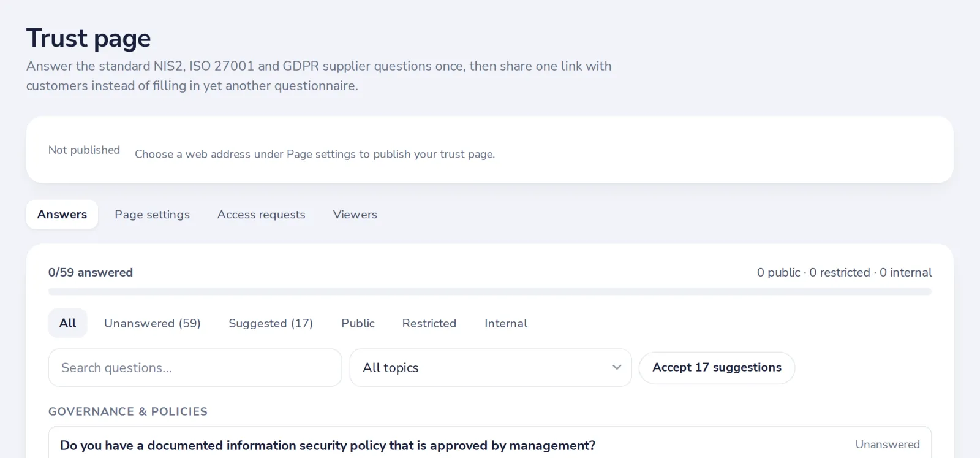This screenshot has width=980, height=458.
Task: Click the Trust page heading
Action: coord(88,39)
